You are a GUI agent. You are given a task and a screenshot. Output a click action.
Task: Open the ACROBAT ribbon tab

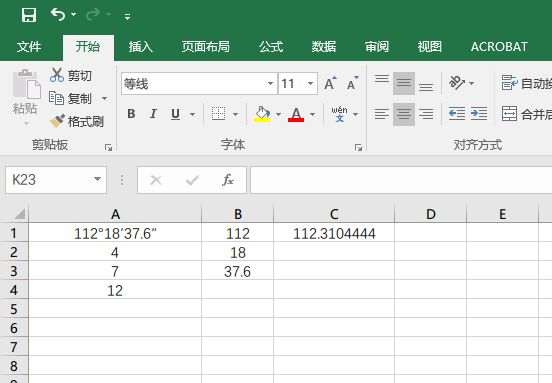[x=499, y=46]
